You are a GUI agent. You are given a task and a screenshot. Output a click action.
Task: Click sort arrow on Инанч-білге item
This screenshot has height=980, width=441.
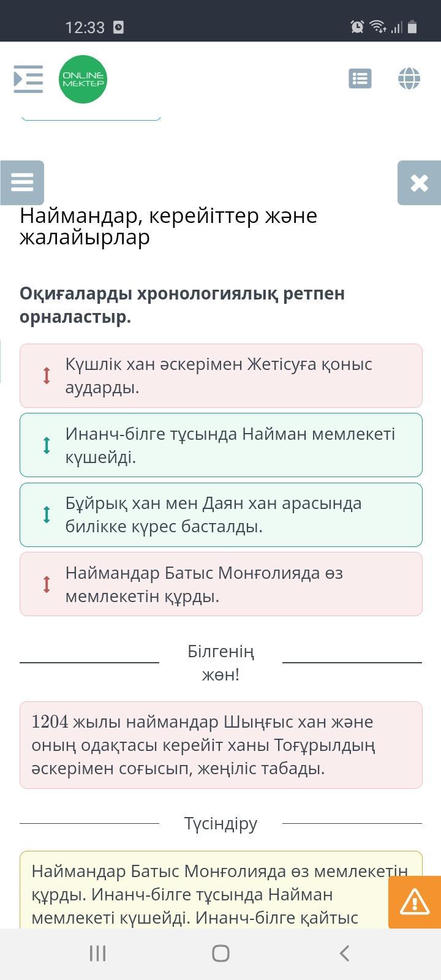click(47, 445)
